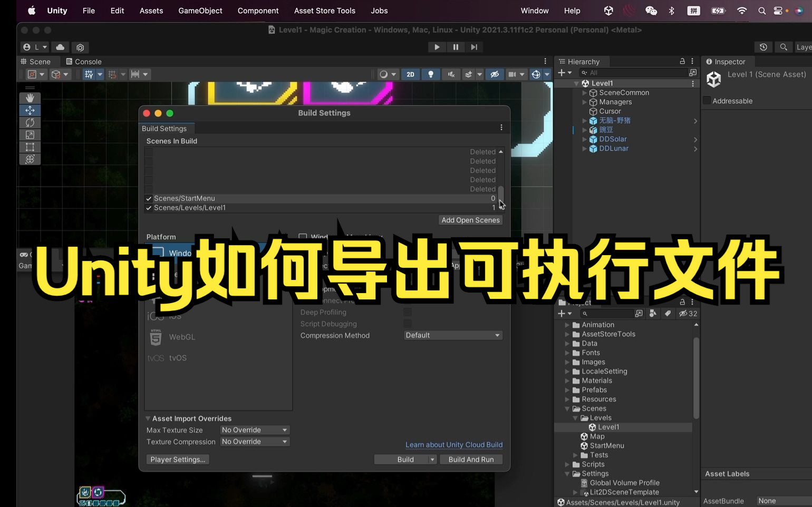Screen dimensions: 812x507
Task: Lock the Hierarchy panel
Action: click(x=682, y=61)
